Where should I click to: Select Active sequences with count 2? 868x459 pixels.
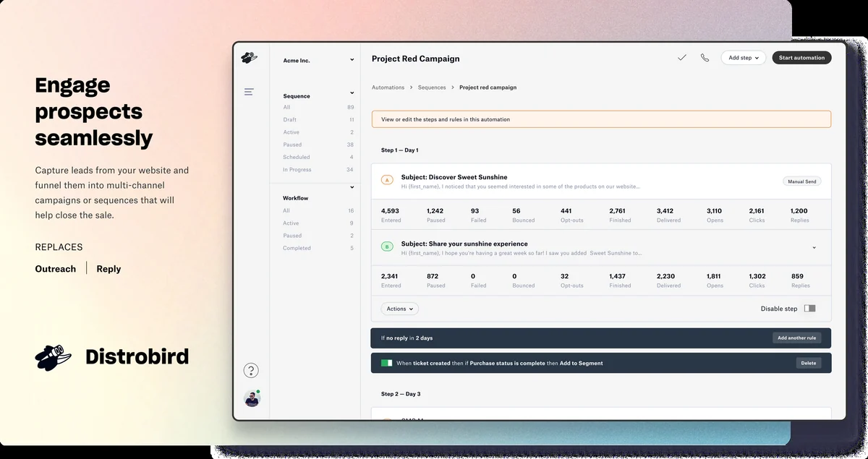pos(318,132)
